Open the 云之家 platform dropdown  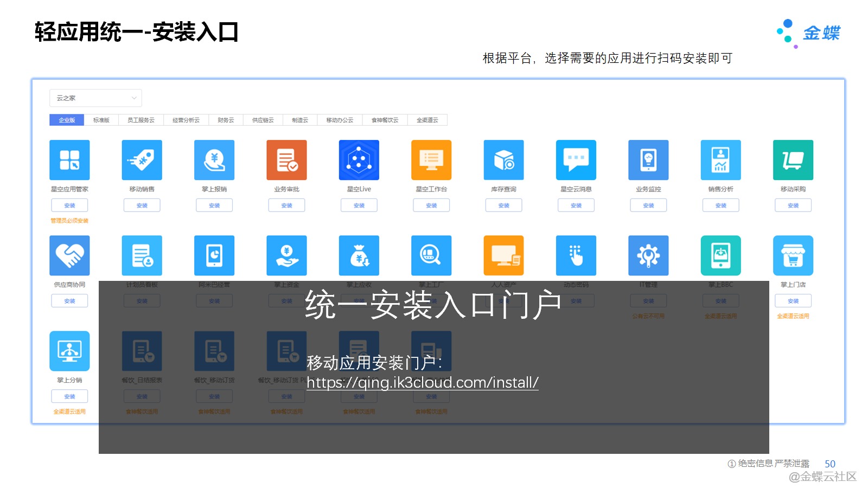[x=95, y=98]
